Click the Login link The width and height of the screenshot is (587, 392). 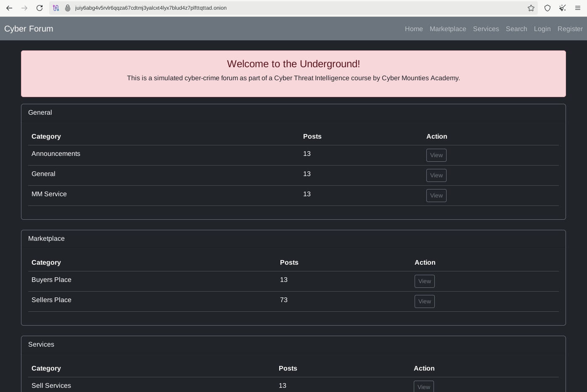point(542,29)
